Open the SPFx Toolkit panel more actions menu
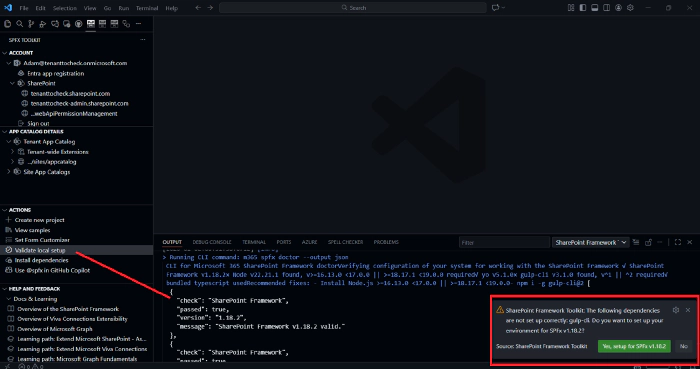Image resolution: width=700 pixels, height=369 pixels. coord(143,40)
